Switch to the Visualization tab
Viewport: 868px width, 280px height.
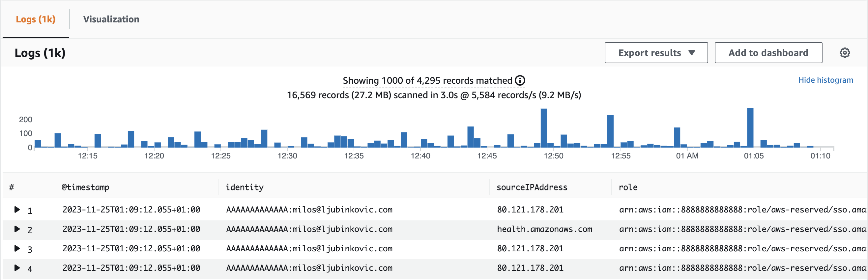pyautogui.click(x=111, y=19)
